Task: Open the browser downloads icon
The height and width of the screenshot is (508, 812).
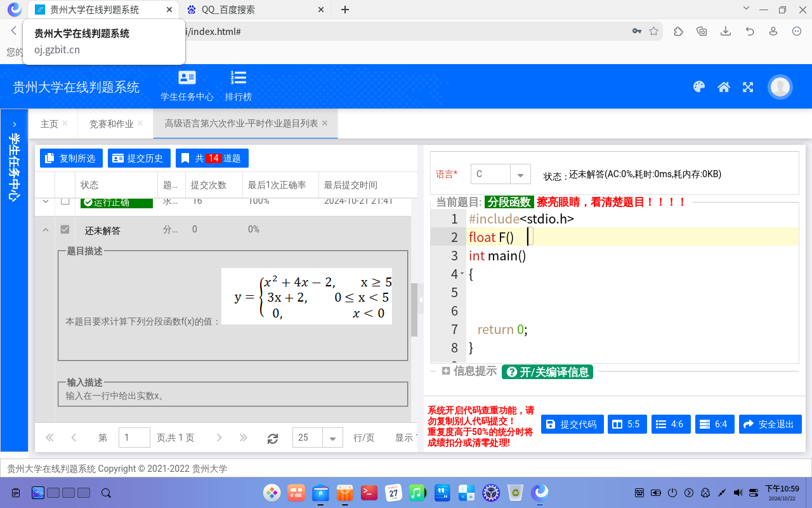Action: (726, 31)
